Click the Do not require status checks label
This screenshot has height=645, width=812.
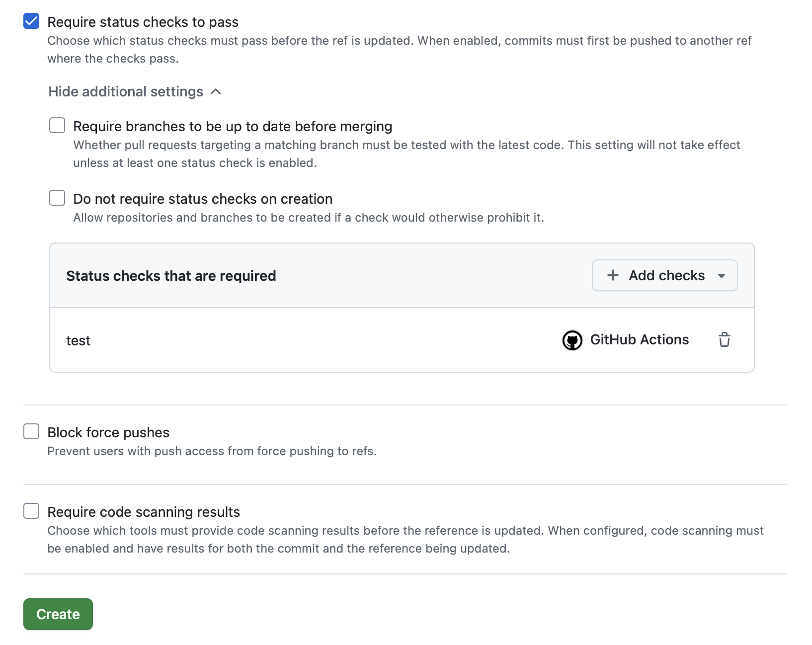203,199
